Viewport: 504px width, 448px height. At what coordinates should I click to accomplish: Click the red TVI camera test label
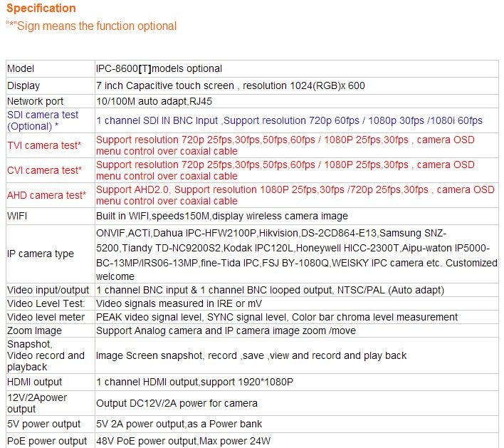tap(44, 145)
